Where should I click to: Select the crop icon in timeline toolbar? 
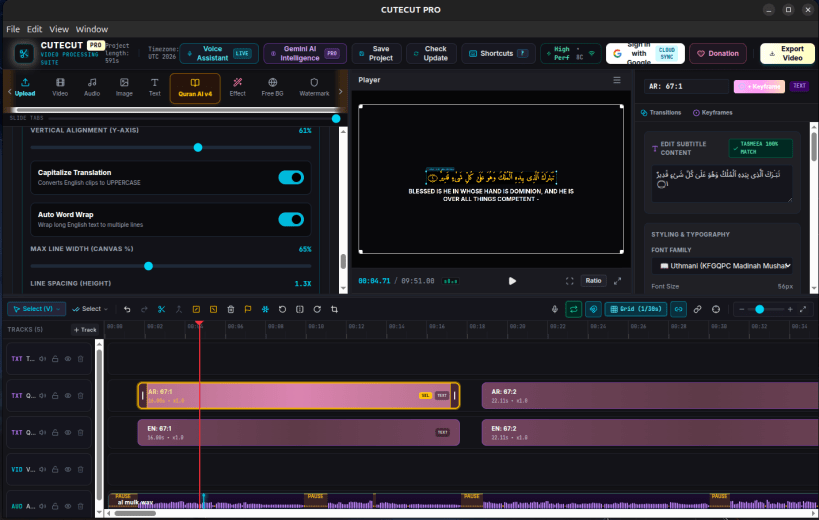(x=334, y=309)
